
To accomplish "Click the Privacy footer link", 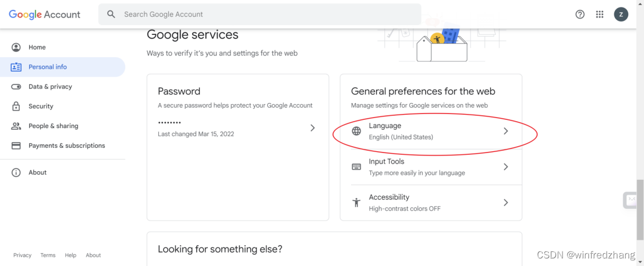I will [22, 255].
